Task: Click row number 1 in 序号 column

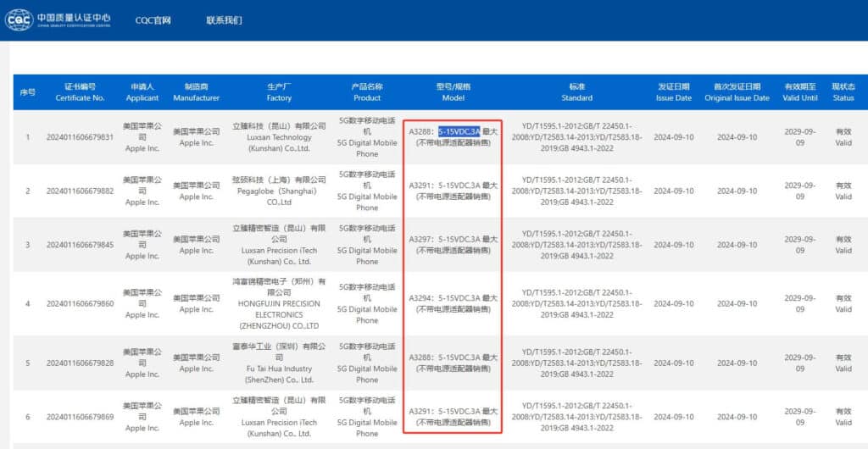Action: tap(28, 137)
